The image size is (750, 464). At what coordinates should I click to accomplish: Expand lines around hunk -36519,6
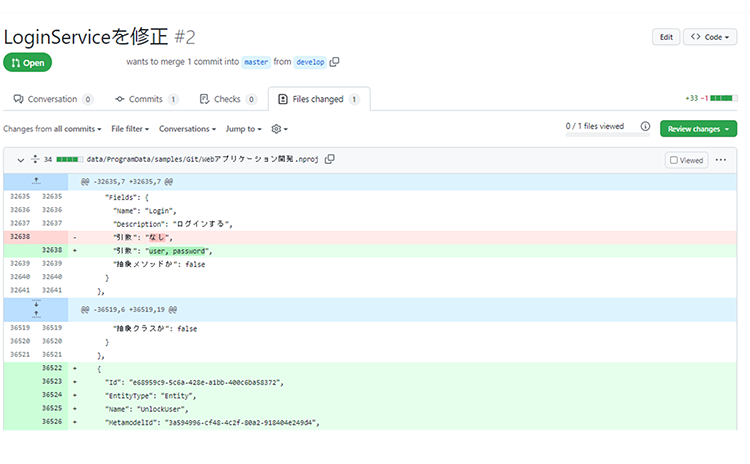click(x=36, y=309)
